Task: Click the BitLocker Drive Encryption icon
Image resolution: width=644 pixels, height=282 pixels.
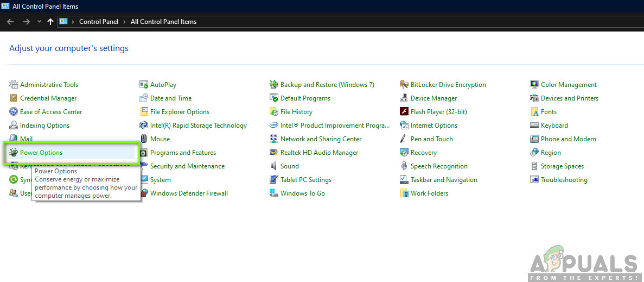Action: click(x=404, y=85)
